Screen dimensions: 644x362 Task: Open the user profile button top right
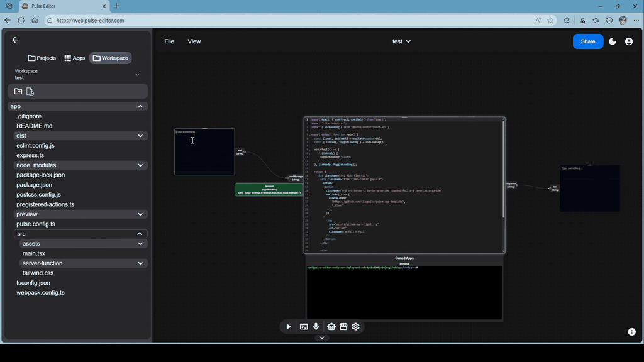pyautogui.click(x=629, y=41)
